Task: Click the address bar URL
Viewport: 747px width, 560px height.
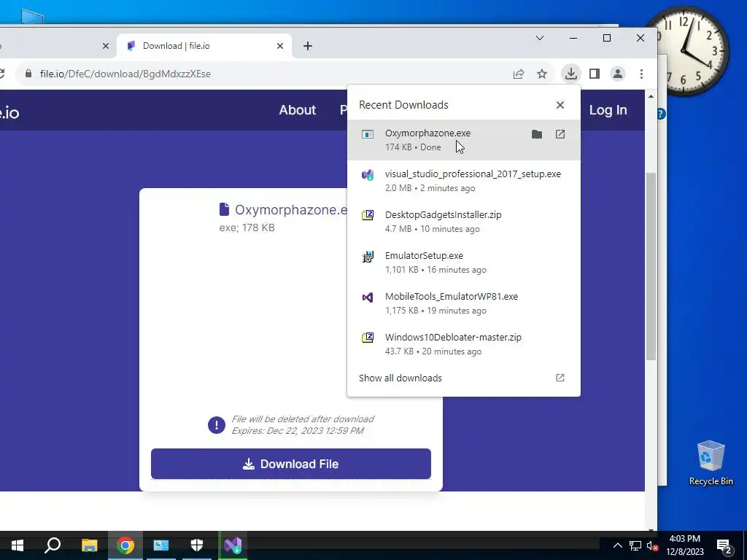Action: point(125,74)
